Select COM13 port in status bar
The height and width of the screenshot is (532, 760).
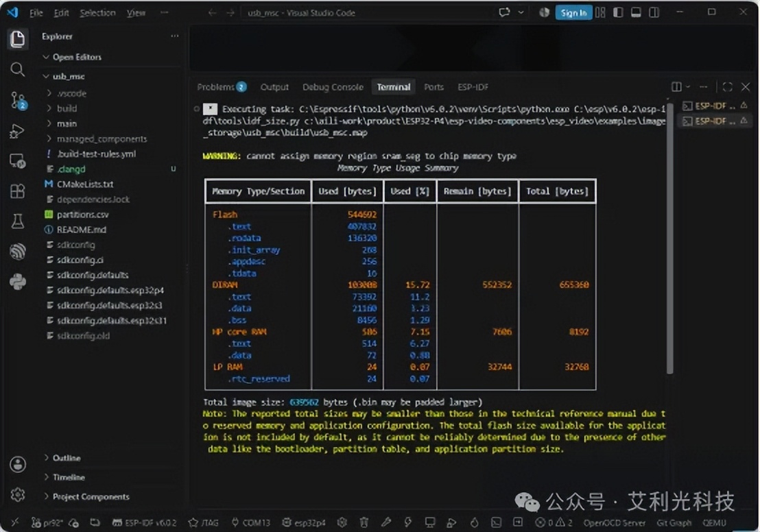250,523
